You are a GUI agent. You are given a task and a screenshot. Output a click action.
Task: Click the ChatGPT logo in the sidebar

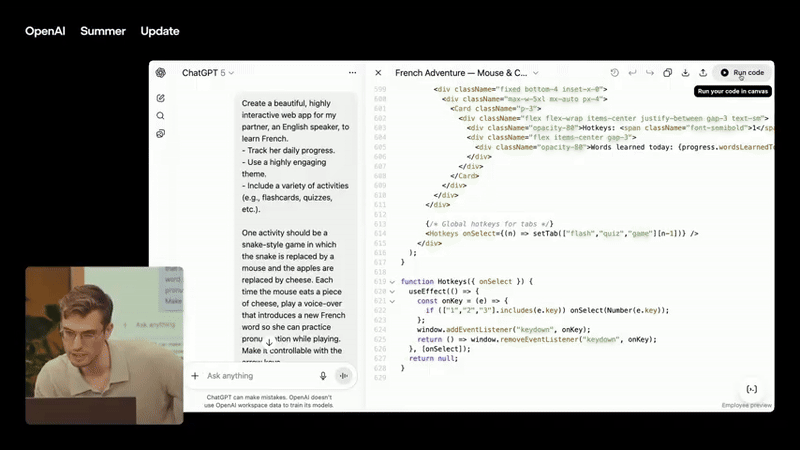click(x=160, y=73)
